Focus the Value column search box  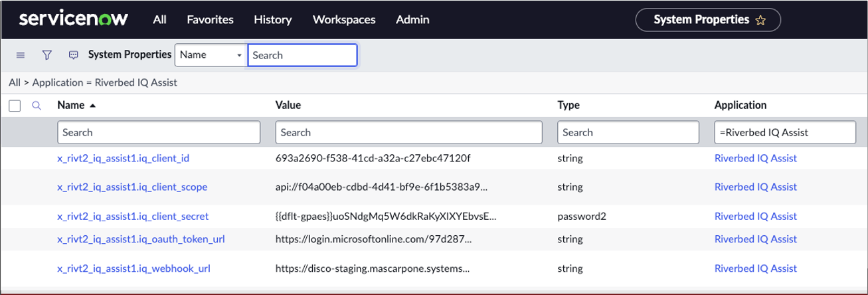click(409, 132)
